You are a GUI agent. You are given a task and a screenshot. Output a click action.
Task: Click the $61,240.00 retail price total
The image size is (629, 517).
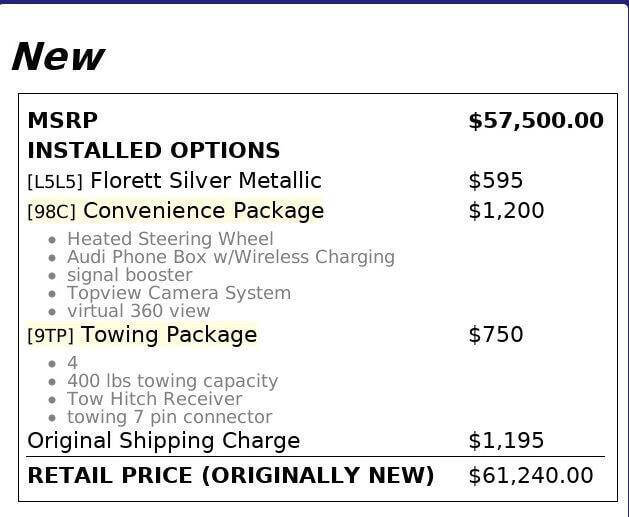click(x=530, y=475)
